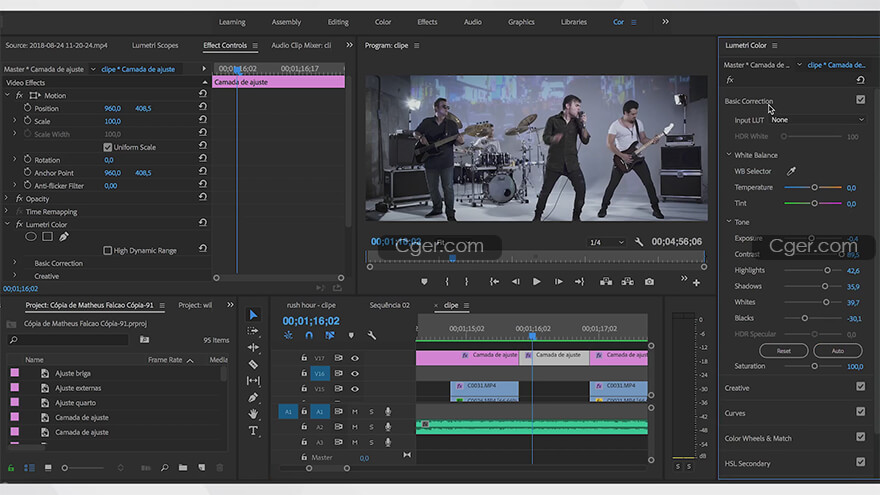Reset Lumetri Color effect in Effect Controls
Image resolution: width=880 pixels, height=495 pixels.
[x=203, y=223]
